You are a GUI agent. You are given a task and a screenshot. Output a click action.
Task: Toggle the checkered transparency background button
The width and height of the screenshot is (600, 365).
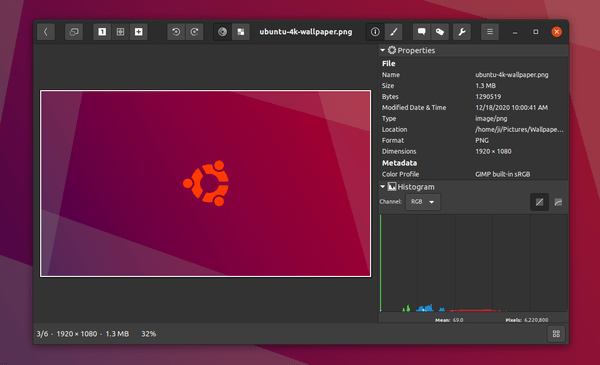pos(241,32)
